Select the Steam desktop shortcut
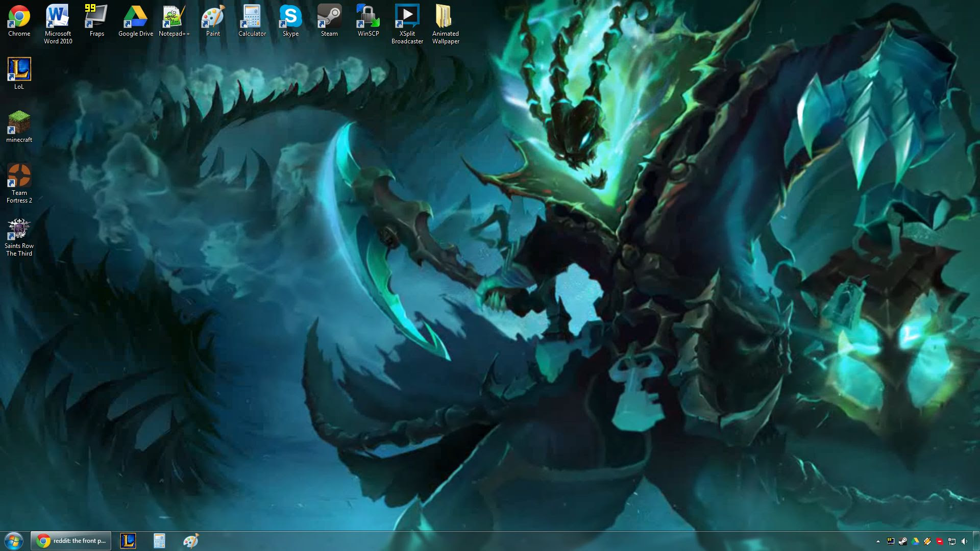Viewport: 980px width, 551px height. coord(329,21)
